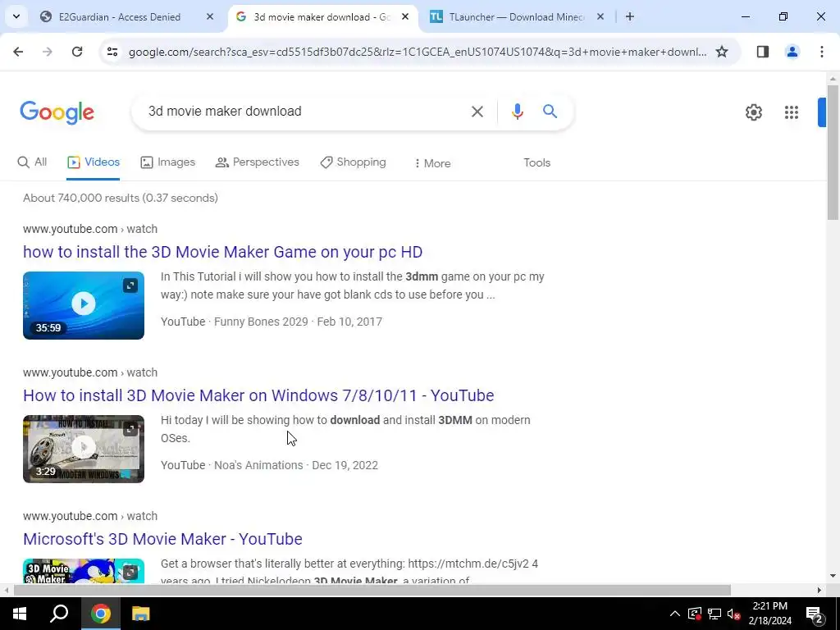Close the 3d movie maker download tab
This screenshot has height=630, width=840.
tap(405, 17)
